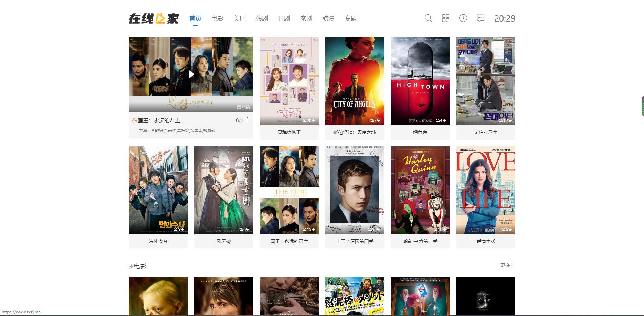Screen dimensions: 644x316
Task: Select the 首页 navigation tab
Action: click(x=195, y=18)
